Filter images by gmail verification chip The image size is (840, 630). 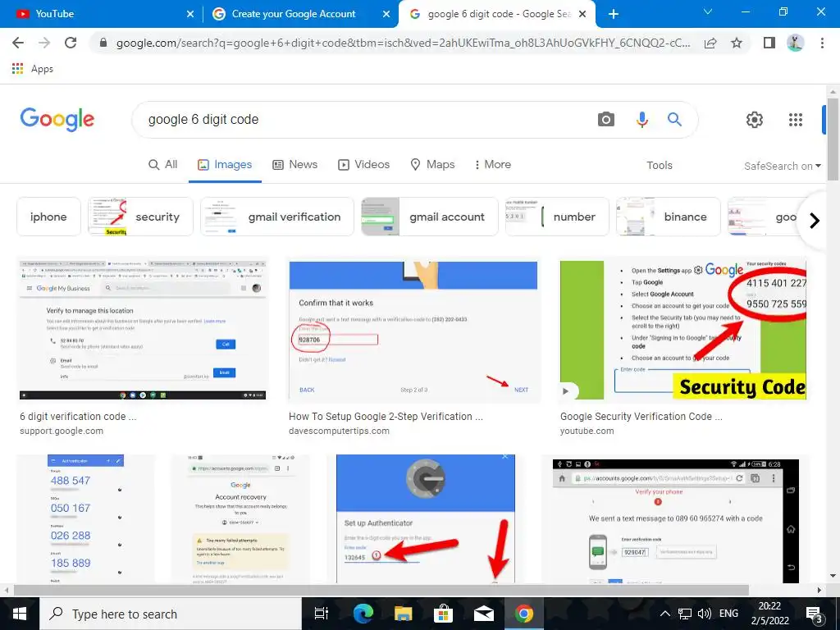[x=277, y=217]
